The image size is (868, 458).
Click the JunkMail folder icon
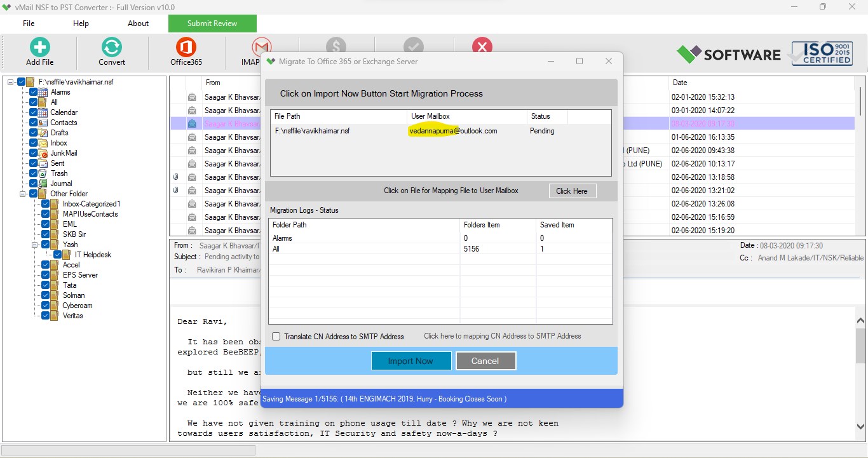tap(43, 153)
